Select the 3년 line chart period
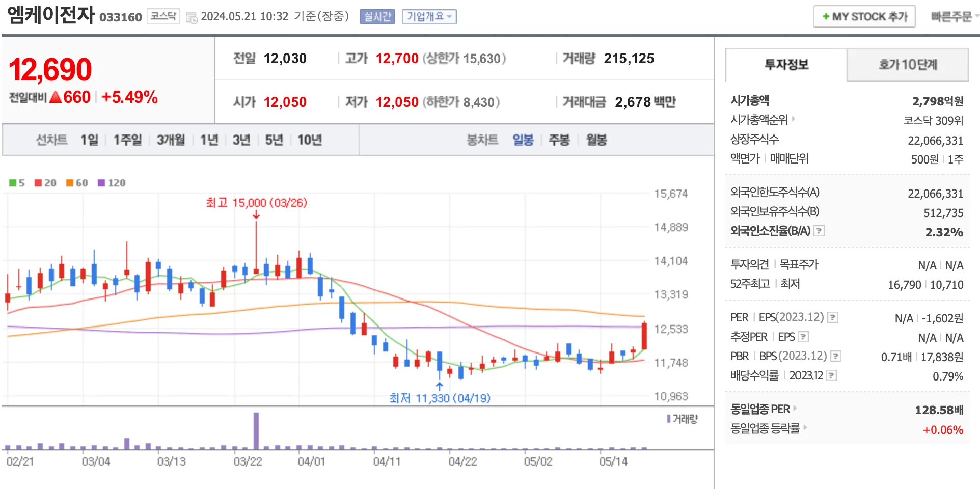The width and height of the screenshot is (980, 489). pyautogui.click(x=241, y=140)
